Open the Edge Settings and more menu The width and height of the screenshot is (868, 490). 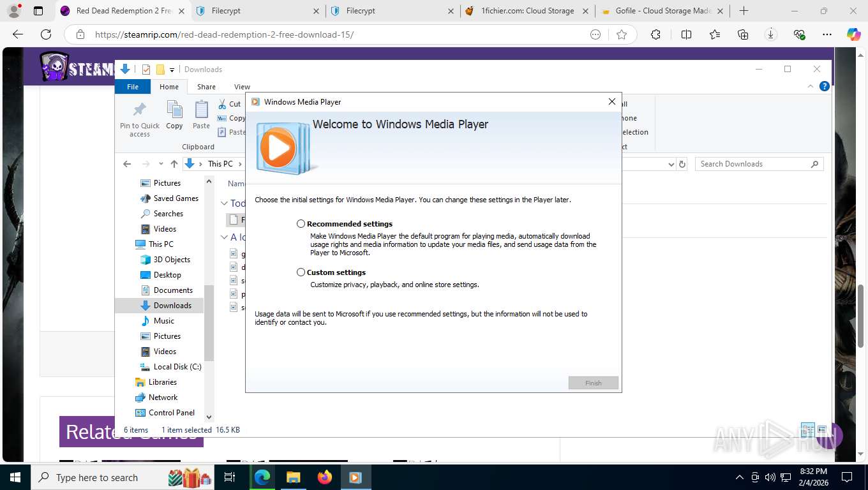point(827,34)
